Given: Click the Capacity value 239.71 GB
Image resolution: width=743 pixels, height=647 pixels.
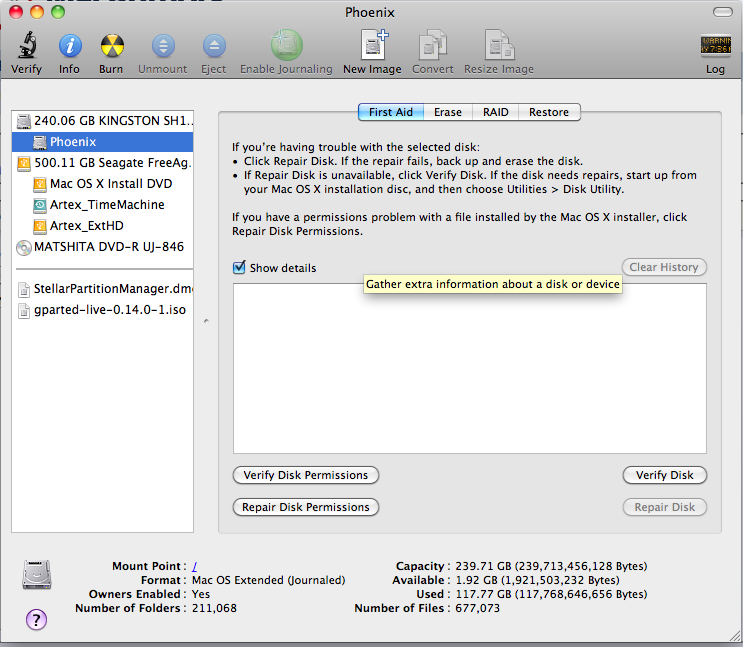Looking at the screenshot, I should pos(551,566).
